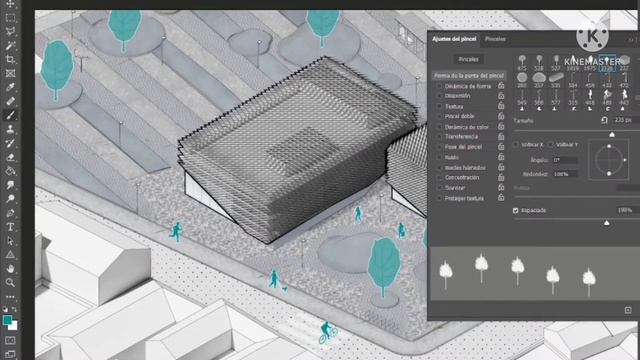Click the Redondez input field
Screen dimensions: 640x360
pyautogui.click(x=565, y=174)
